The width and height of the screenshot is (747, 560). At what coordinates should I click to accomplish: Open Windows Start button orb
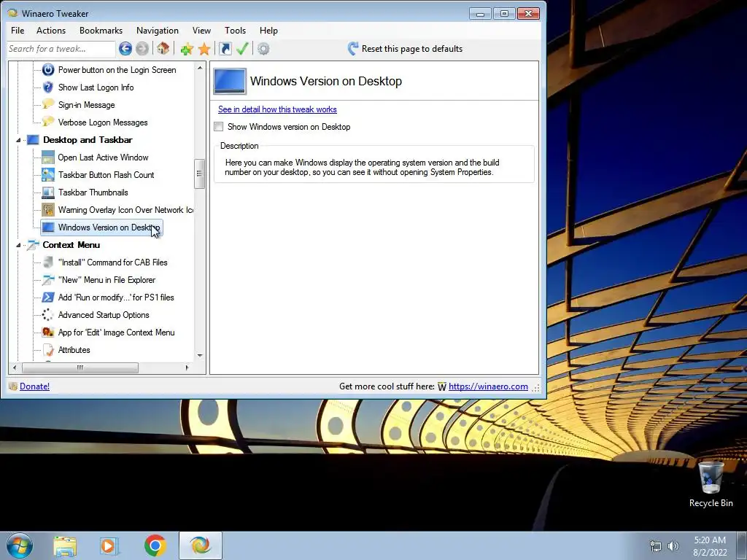click(20, 545)
